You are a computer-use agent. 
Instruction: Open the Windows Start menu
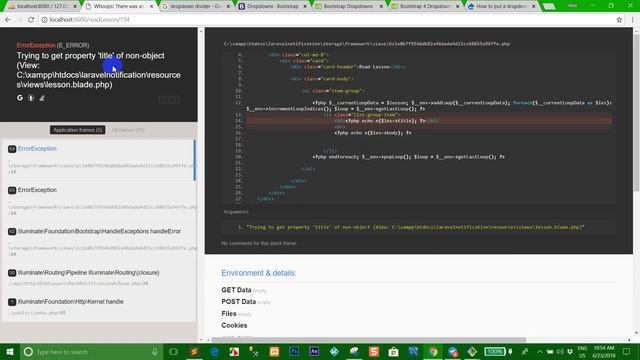(10, 351)
